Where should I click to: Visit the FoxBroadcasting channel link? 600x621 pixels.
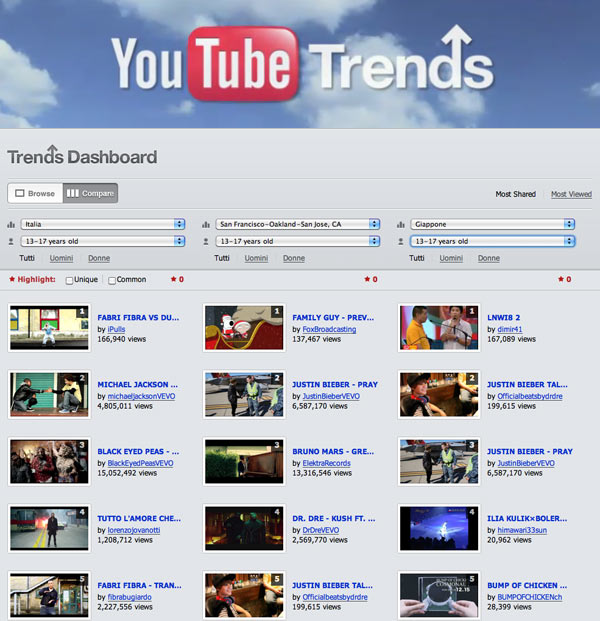coord(329,329)
